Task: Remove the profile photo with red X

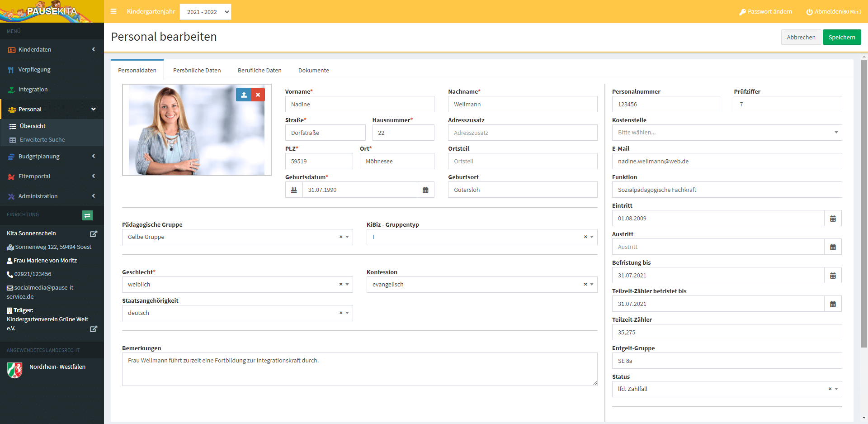Action: 258,95
